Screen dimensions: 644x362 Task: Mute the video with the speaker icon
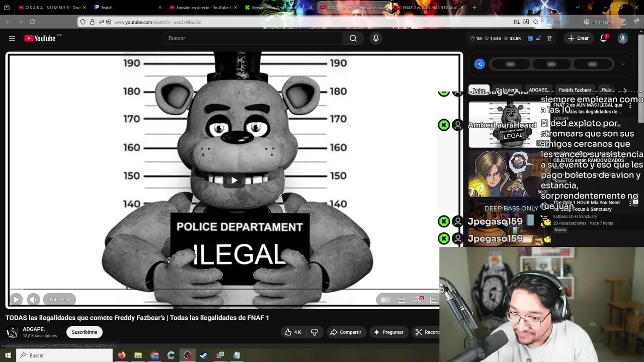33,300
